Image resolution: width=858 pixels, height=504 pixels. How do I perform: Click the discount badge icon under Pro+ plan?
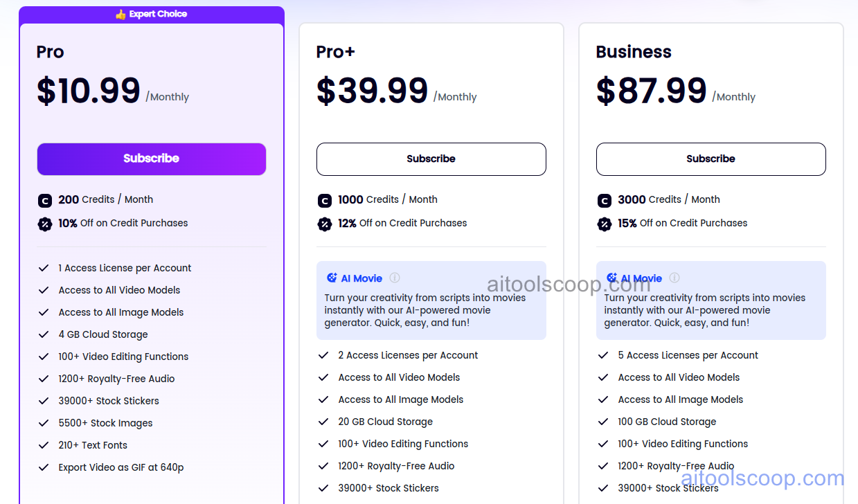point(324,224)
